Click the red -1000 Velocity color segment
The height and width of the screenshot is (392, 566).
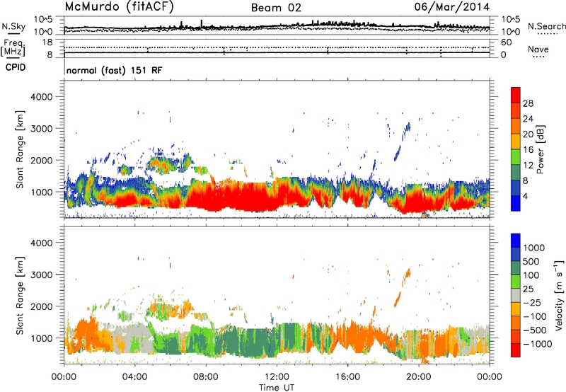point(516,350)
